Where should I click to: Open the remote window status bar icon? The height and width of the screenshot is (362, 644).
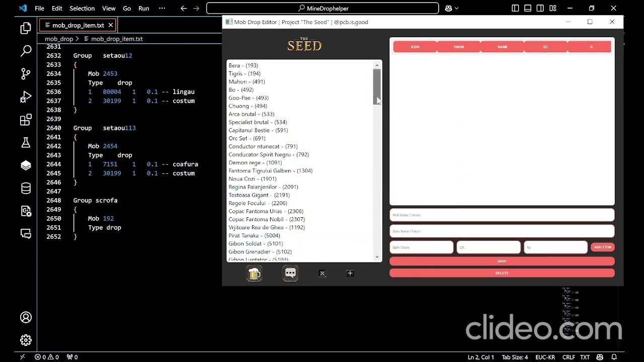(x=22, y=357)
